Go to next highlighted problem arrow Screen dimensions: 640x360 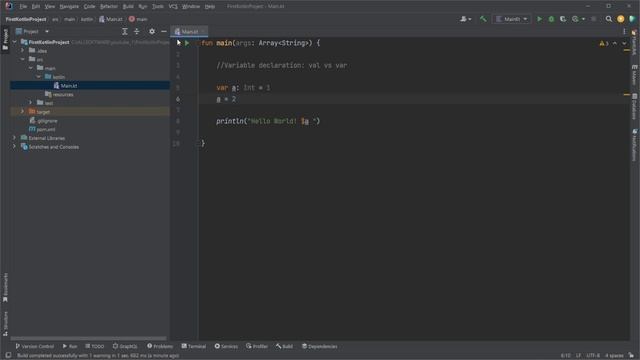624,43
